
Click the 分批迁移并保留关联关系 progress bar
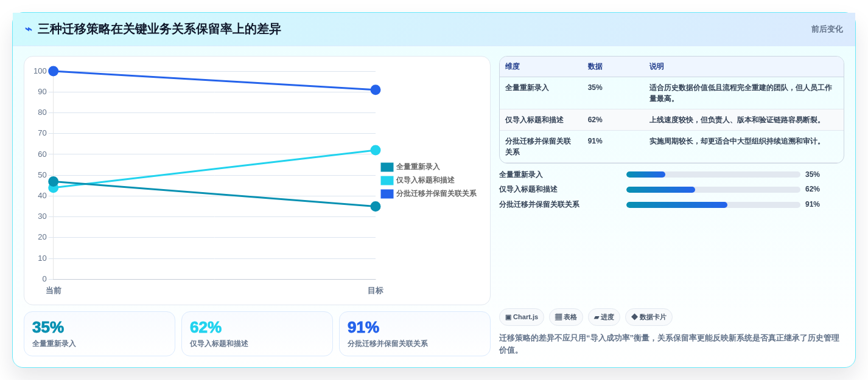click(x=713, y=205)
